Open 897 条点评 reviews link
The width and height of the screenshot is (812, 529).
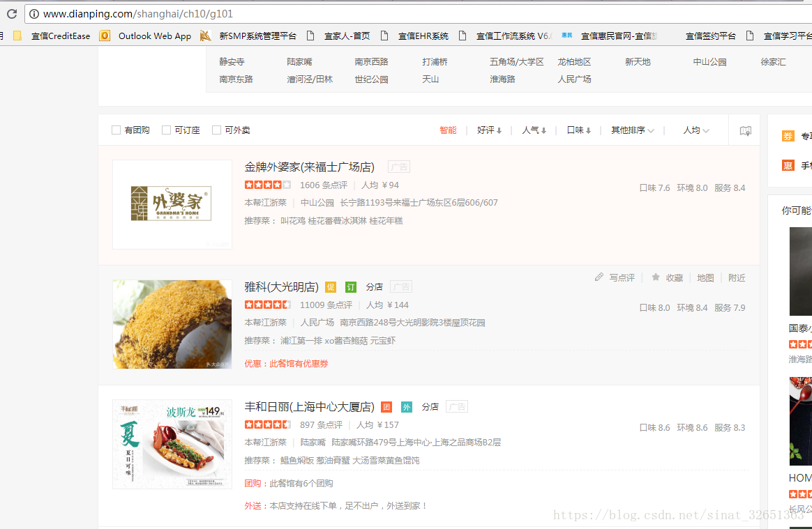coord(321,424)
